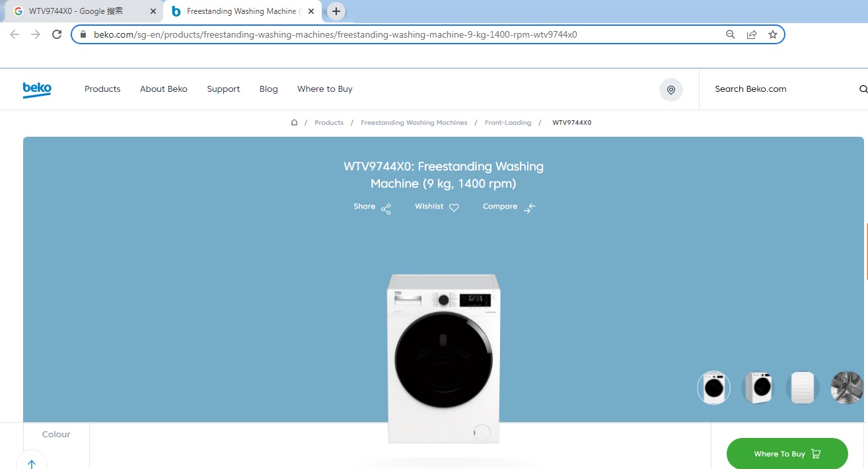Screen dimensions: 868x469
Task: Open a new browser tab
Action: pyautogui.click(x=336, y=11)
